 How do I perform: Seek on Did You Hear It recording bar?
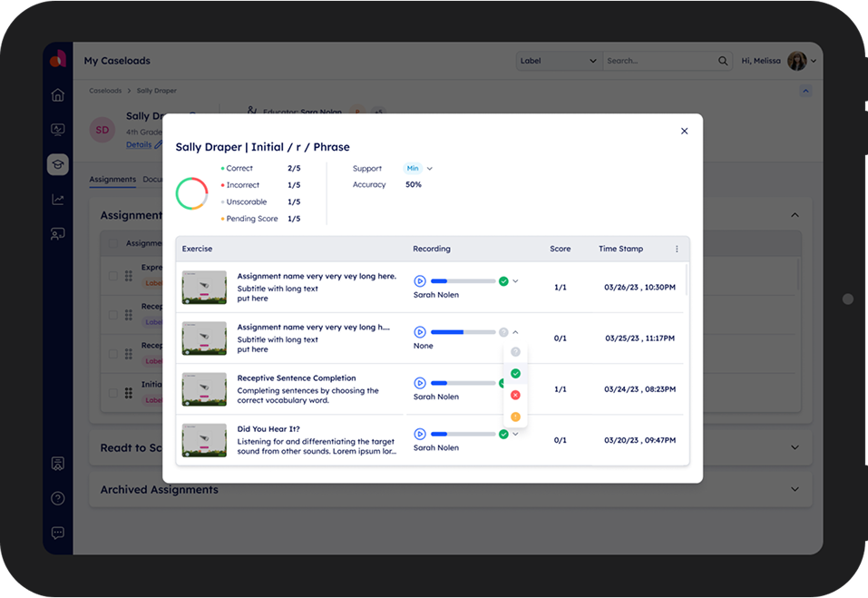click(x=463, y=435)
